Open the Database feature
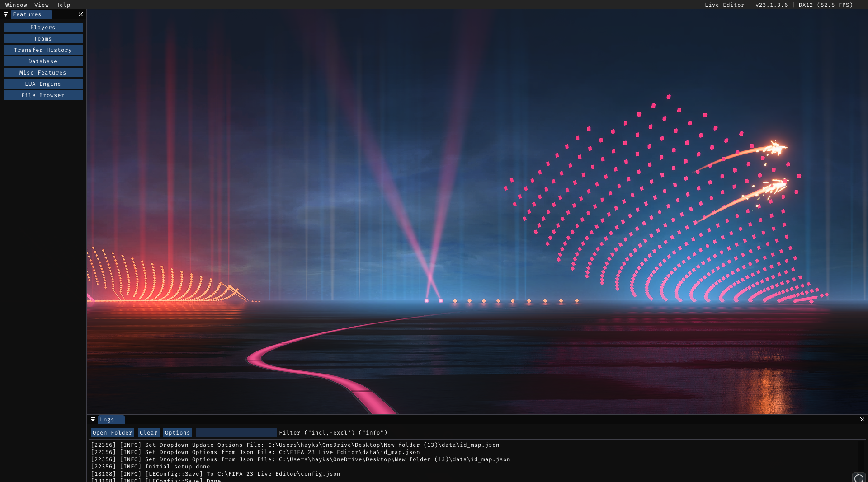This screenshot has width=868, height=482. (x=43, y=61)
